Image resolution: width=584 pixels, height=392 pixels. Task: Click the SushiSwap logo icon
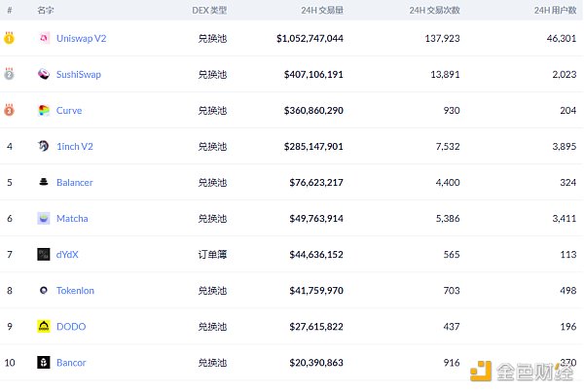(44, 75)
